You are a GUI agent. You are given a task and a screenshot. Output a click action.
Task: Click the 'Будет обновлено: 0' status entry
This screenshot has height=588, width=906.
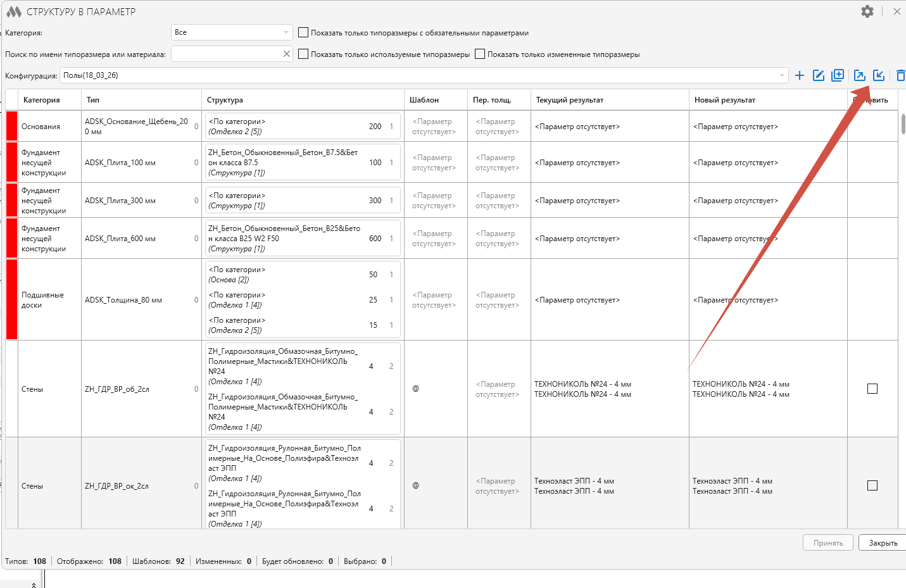298,561
